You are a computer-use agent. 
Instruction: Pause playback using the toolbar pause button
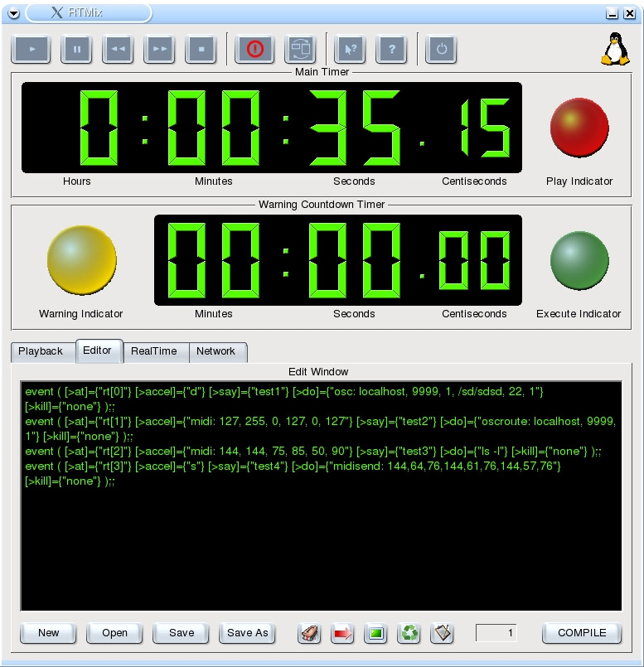(x=76, y=50)
